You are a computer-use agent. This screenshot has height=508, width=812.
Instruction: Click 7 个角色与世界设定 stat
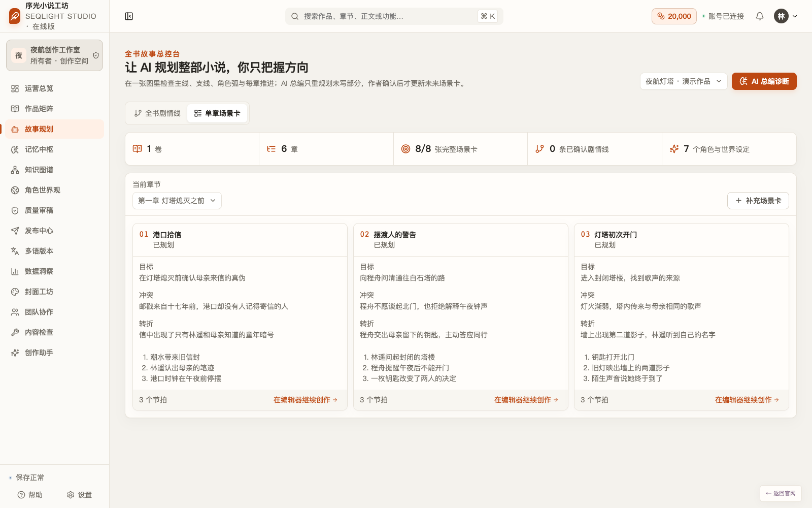(x=729, y=149)
